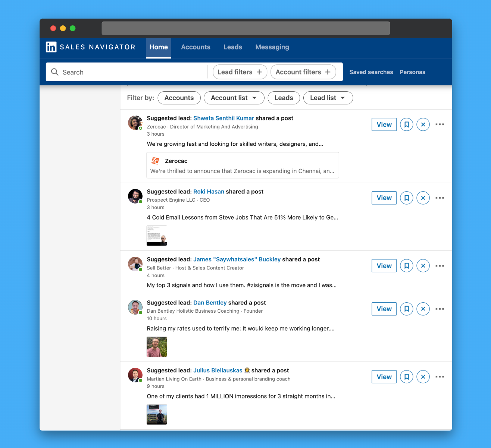Add Account filters
Screen dimensions: 491x448
point(303,72)
